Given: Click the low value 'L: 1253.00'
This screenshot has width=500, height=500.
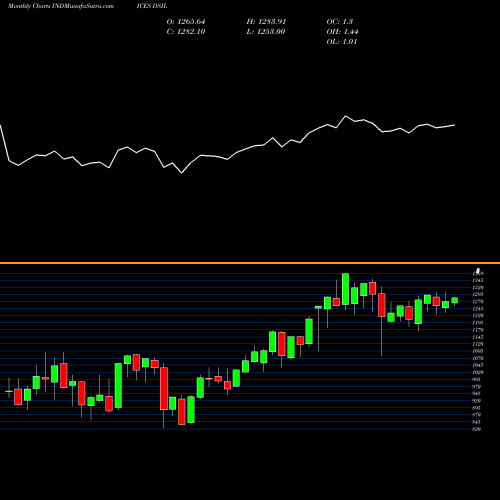Looking at the screenshot, I should point(266,32).
